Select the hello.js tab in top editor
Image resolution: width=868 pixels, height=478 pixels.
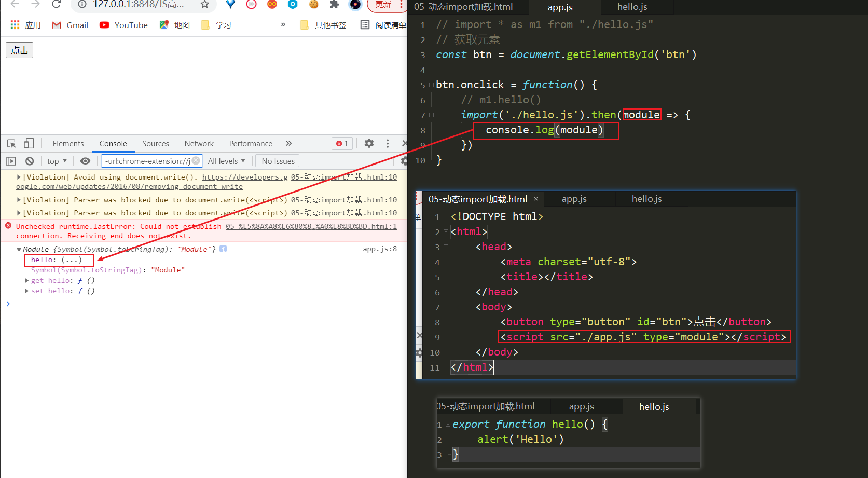632,7
